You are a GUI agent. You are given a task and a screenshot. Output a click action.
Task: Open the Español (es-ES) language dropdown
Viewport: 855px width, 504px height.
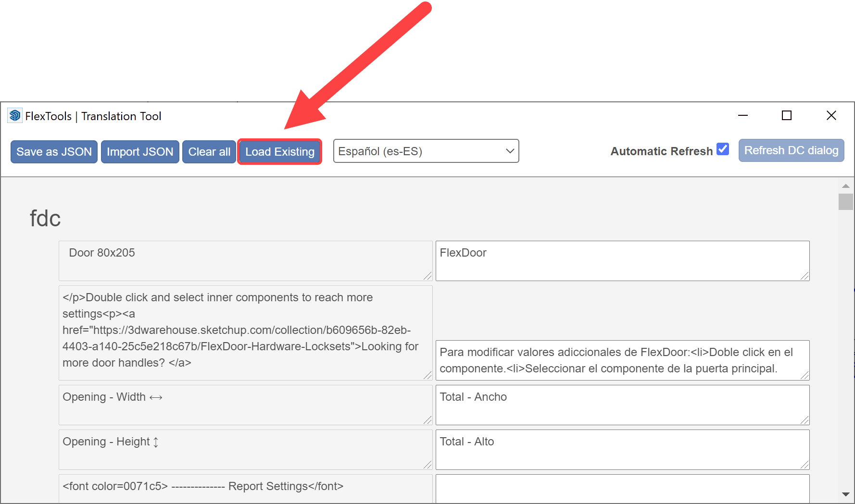tap(426, 151)
